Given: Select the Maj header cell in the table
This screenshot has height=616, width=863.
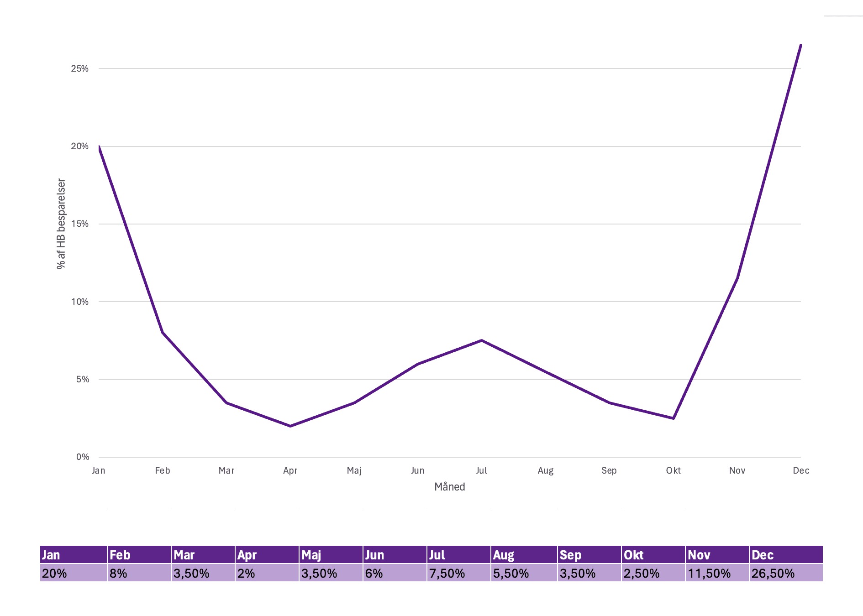Looking at the screenshot, I should coord(331,555).
